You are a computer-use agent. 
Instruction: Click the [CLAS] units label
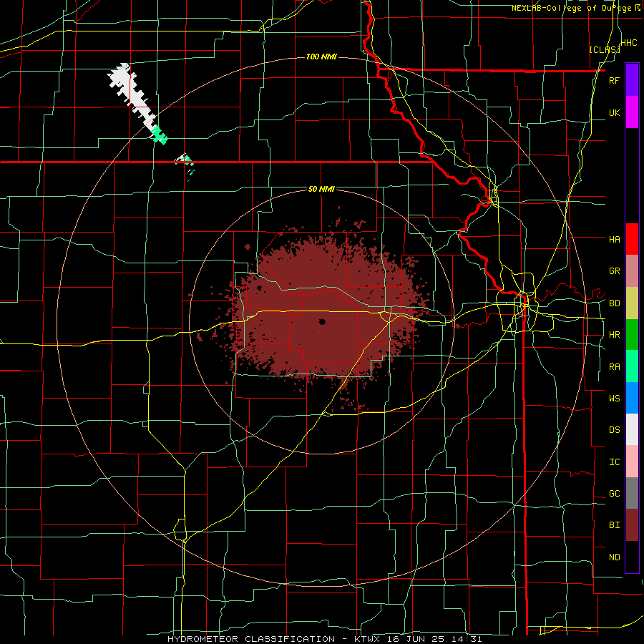[x=605, y=49]
